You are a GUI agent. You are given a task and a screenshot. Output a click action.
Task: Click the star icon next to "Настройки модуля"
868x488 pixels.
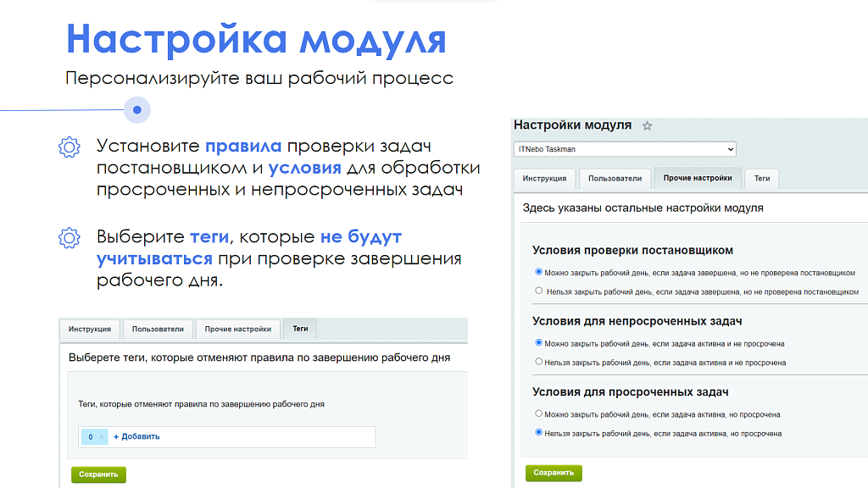coord(648,125)
